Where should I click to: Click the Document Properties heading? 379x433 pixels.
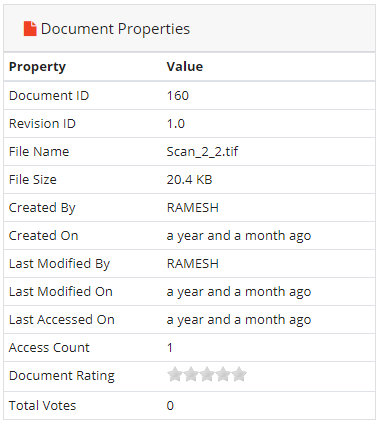point(115,29)
